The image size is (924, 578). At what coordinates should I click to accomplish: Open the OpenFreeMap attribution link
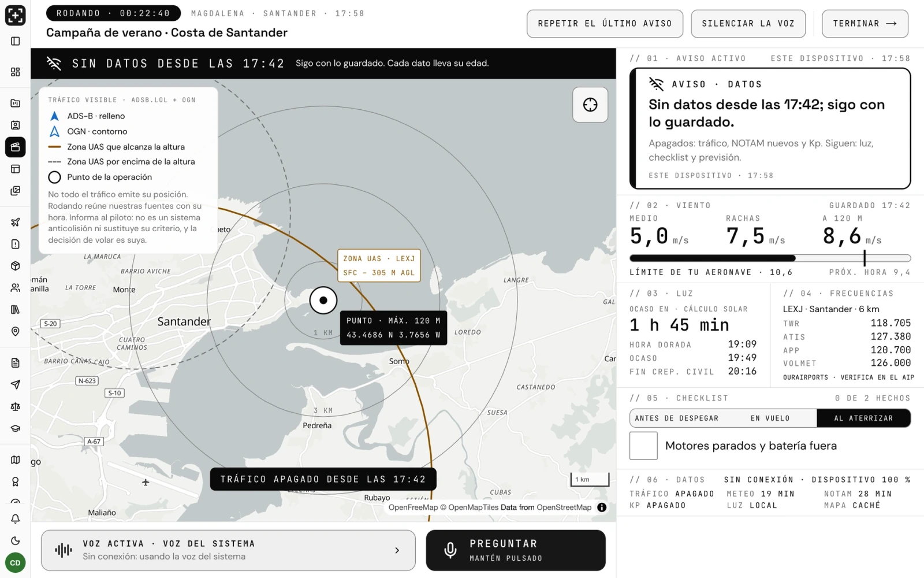413,507
